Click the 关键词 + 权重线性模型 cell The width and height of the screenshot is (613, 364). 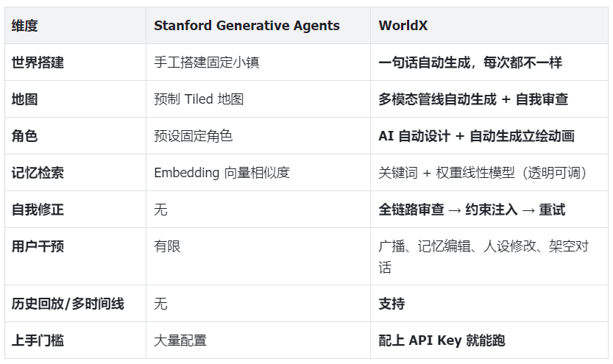point(489,173)
